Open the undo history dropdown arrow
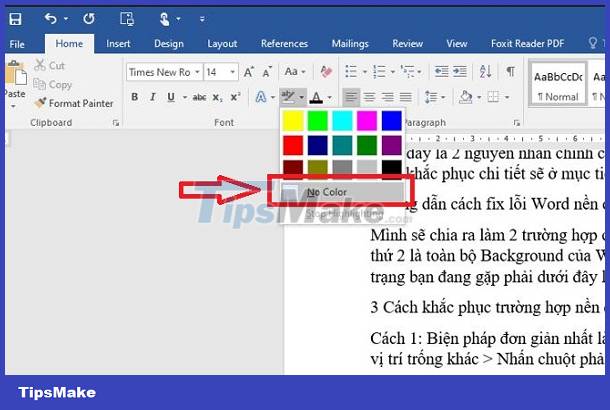This screenshot has height=410, width=610. point(66,19)
